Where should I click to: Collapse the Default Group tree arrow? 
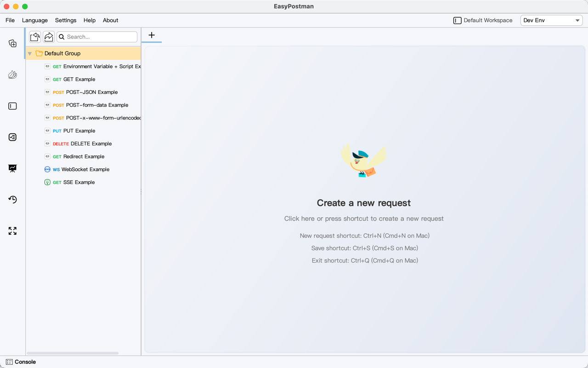tap(30, 53)
